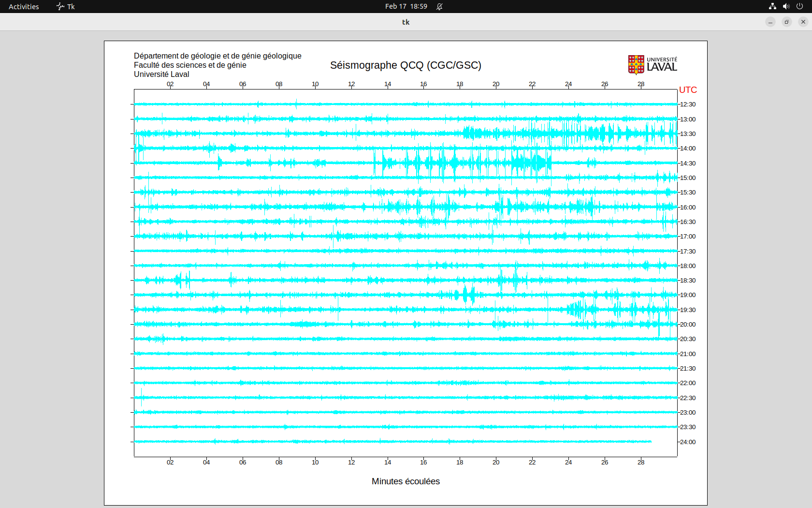Click the volume speaker icon

tap(786, 6)
